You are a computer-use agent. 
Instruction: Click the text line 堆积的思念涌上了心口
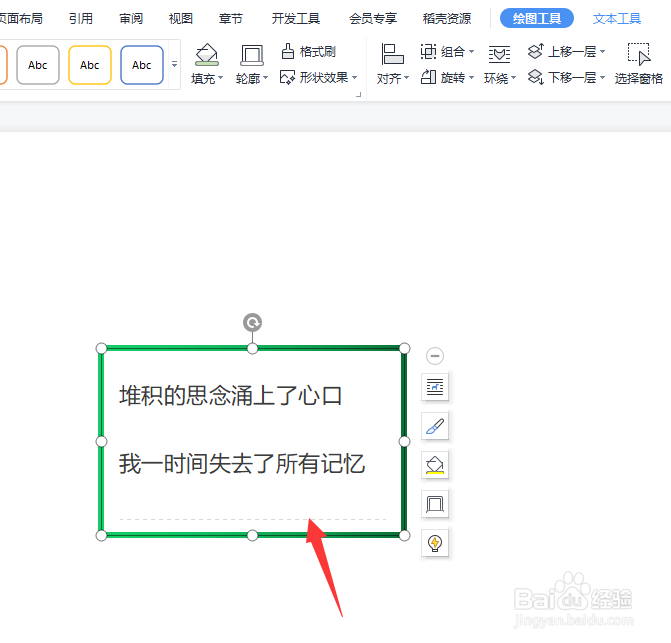pyautogui.click(x=230, y=395)
